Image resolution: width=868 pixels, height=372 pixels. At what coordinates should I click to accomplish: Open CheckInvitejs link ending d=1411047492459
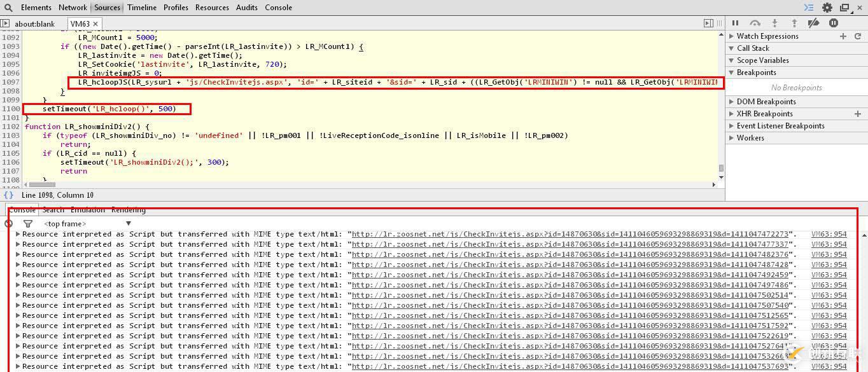(571, 275)
